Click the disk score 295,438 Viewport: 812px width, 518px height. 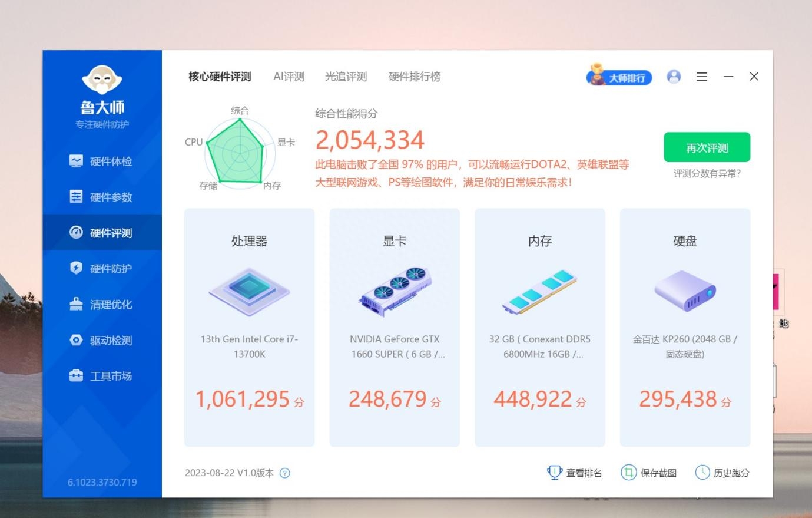(x=678, y=399)
